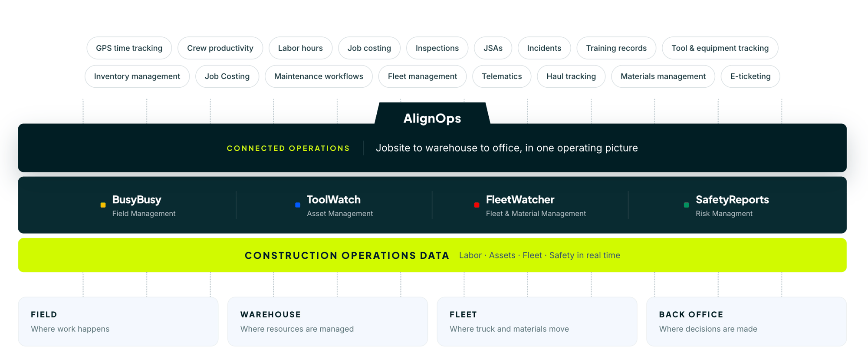Select the Maintenance workflows pill

point(319,76)
